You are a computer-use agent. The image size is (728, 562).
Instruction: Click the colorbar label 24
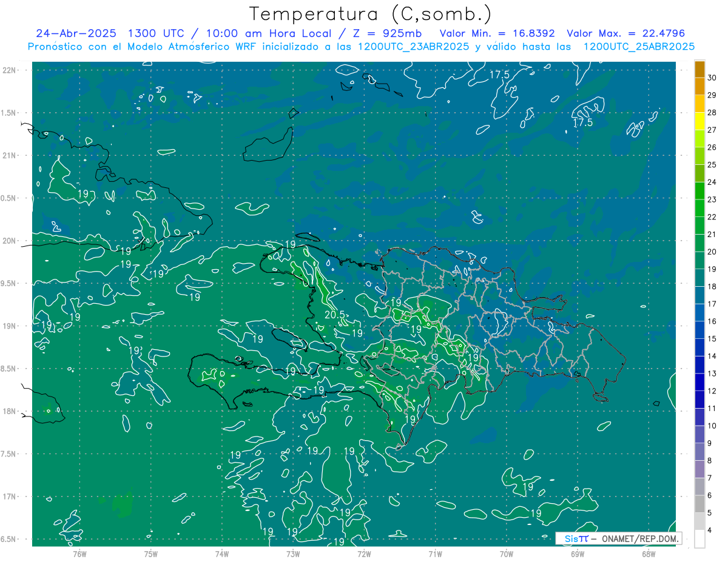[712, 182]
